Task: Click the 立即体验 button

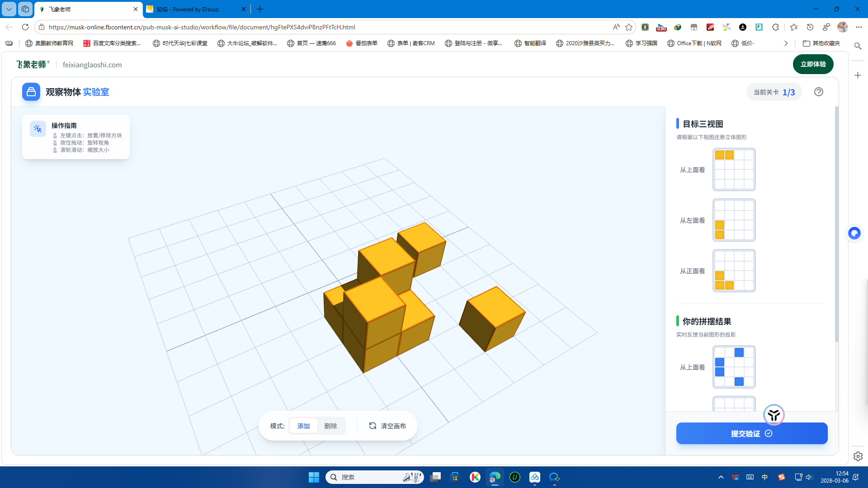Action: pyautogui.click(x=812, y=64)
